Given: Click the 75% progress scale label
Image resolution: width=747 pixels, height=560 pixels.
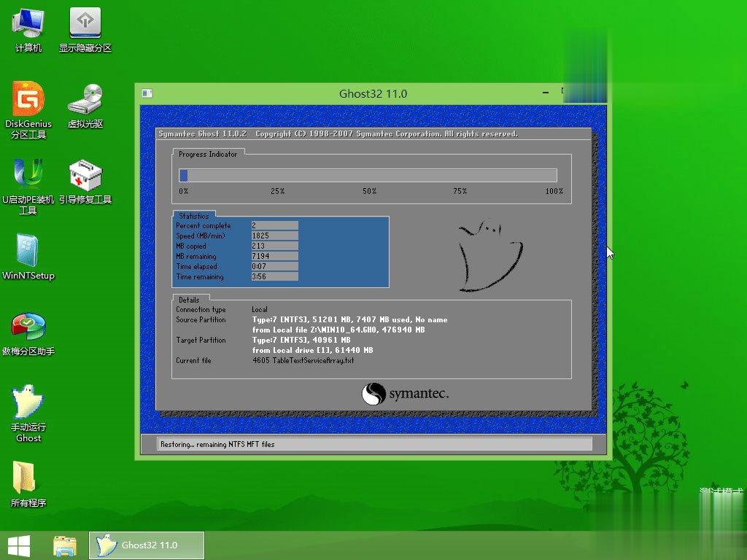Looking at the screenshot, I should pos(460,191).
